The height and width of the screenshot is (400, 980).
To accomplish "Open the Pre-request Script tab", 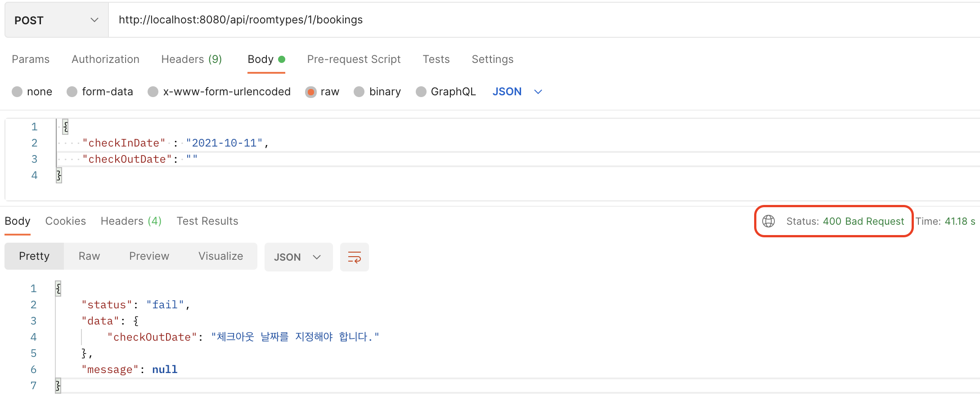I will point(354,59).
